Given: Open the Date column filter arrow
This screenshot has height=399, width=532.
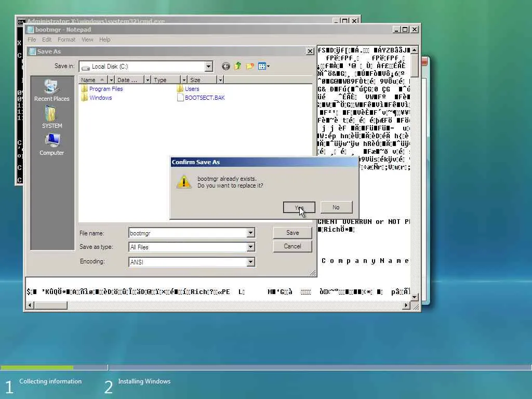Looking at the screenshot, I should click(148, 80).
